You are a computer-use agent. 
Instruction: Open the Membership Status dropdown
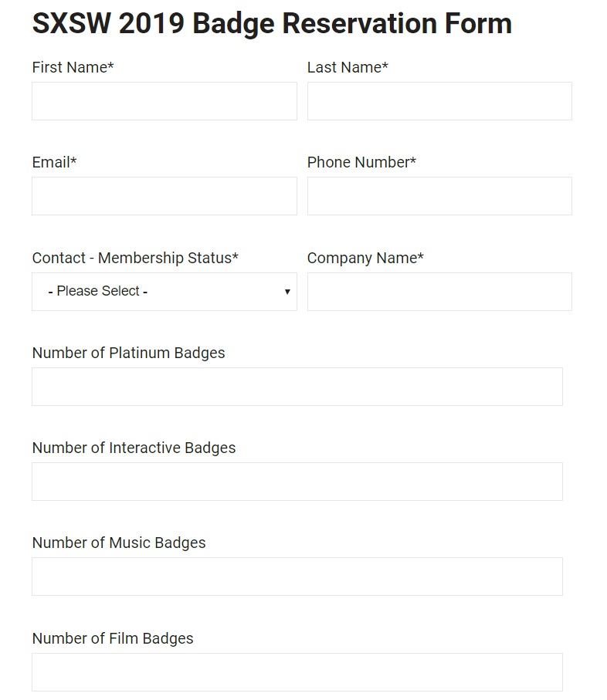[164, 292]
